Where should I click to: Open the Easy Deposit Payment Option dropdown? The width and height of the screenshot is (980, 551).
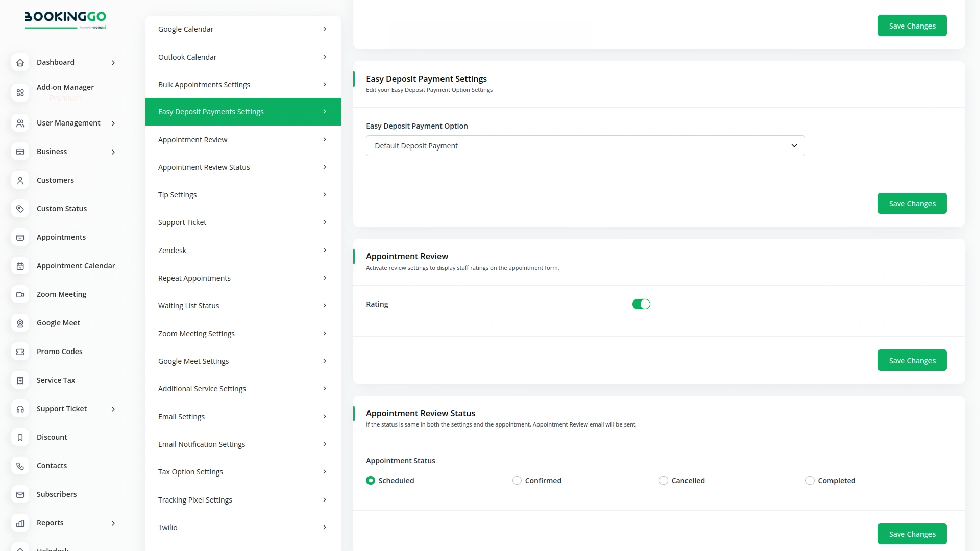click(x=585, y=145)
